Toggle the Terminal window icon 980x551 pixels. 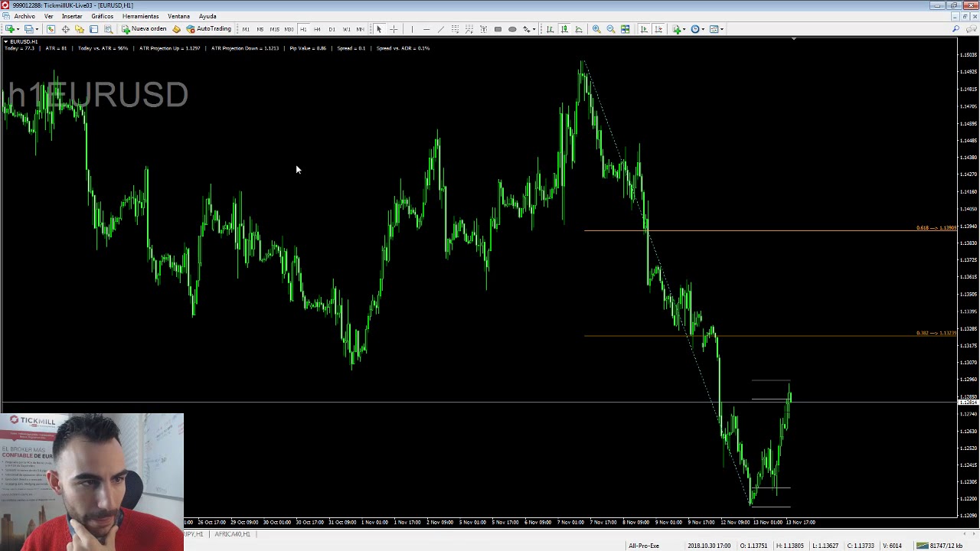93,29
